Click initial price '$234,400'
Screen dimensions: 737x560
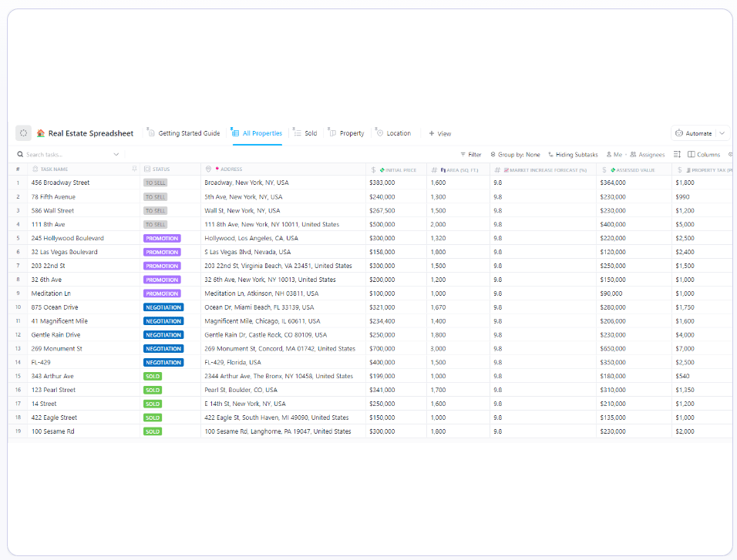(x=382, y=321)
